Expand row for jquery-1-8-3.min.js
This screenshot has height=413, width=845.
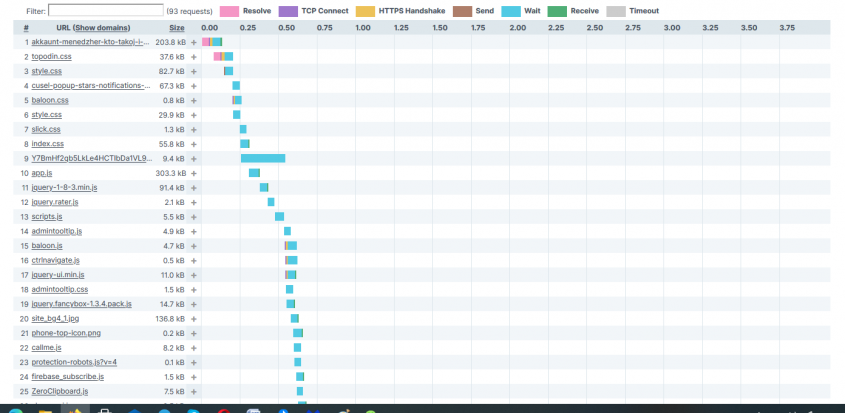194,188
